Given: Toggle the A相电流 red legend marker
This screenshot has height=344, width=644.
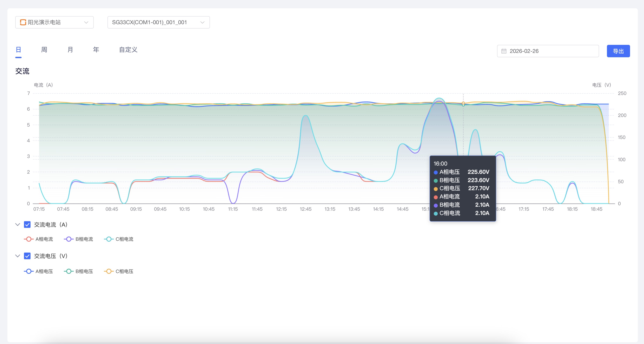Looking at the screenshot, I should click(x=29, y=239).
